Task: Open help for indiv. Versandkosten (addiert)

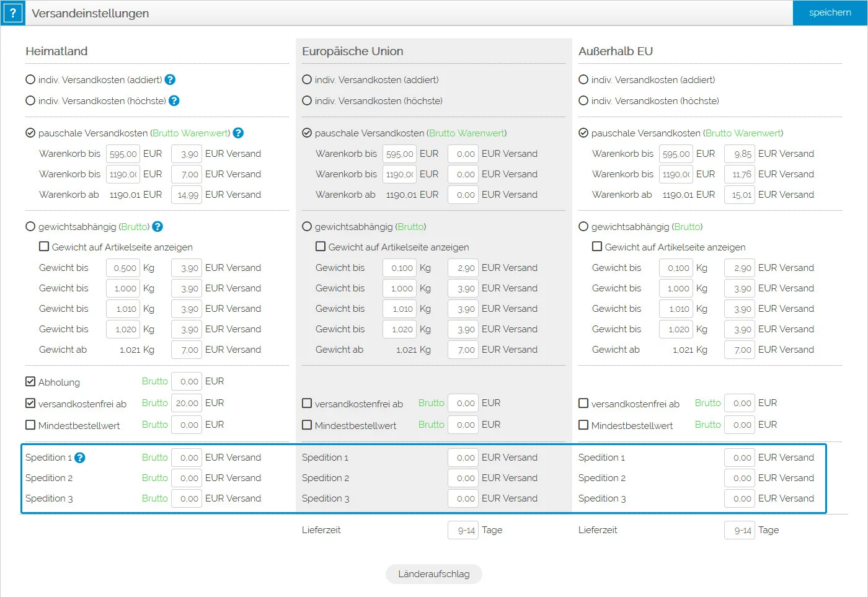Action: click(170, 80)
